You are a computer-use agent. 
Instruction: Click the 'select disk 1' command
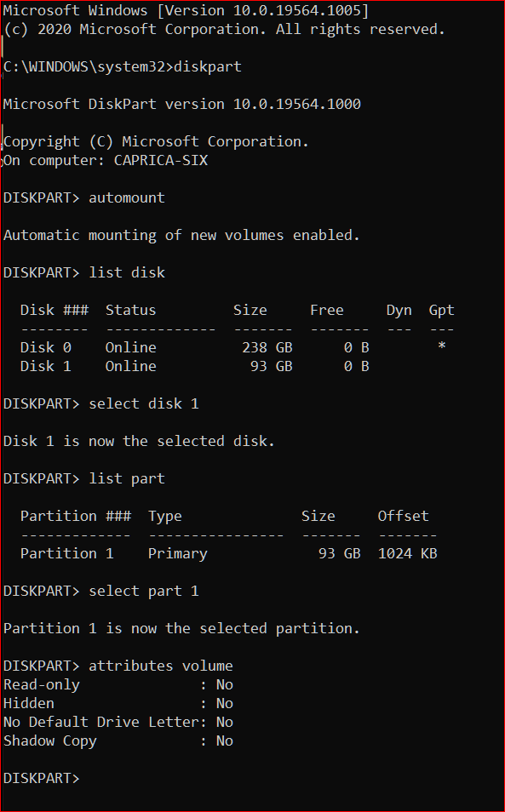(144, 403)
